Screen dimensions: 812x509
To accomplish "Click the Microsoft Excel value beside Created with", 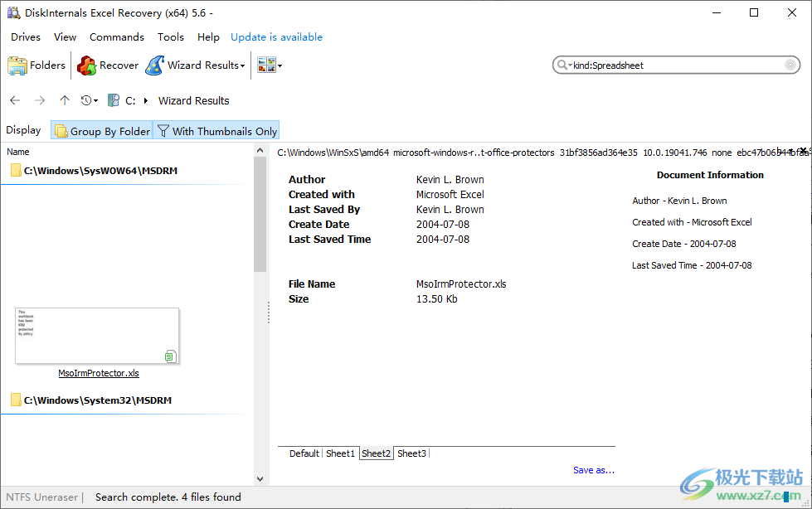I will click(x=450, y=195).
